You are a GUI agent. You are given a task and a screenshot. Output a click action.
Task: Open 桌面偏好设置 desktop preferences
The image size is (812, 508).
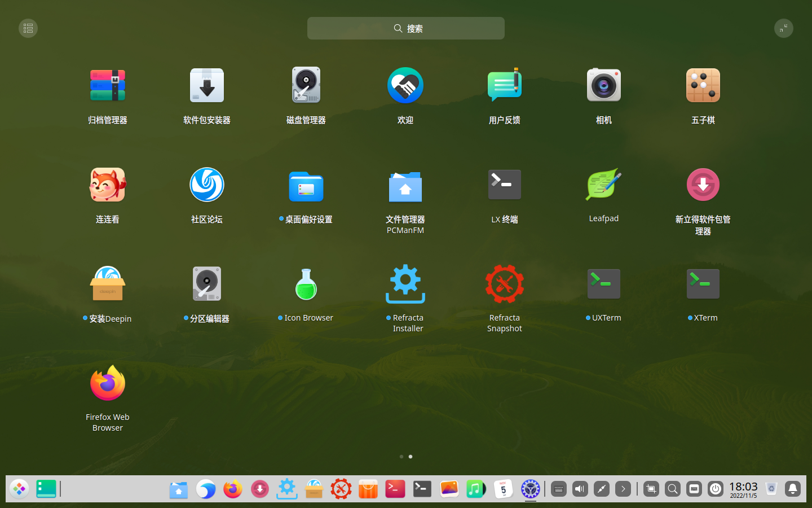coord(306,185)
